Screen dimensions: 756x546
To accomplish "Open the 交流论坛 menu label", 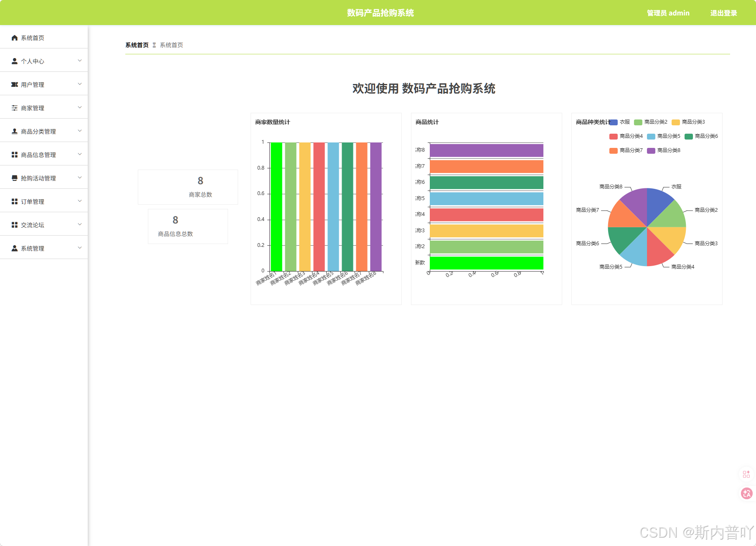I will point(33,225).
